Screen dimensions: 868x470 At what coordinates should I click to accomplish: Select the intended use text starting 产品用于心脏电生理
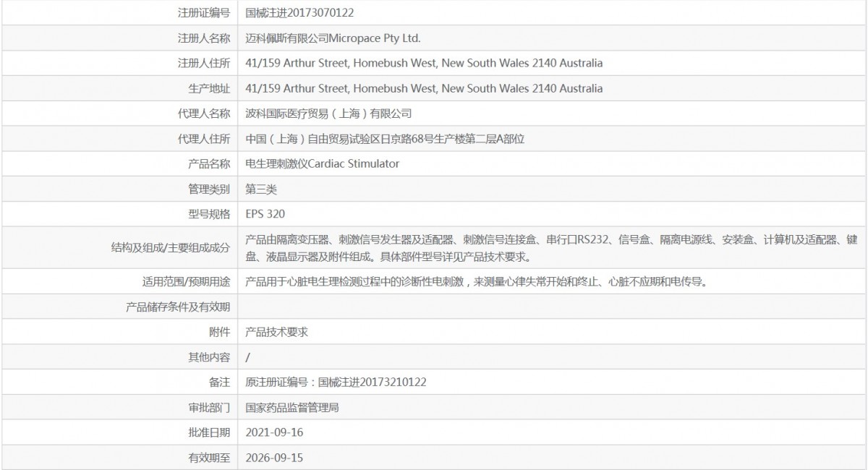(x=476, y=281)
